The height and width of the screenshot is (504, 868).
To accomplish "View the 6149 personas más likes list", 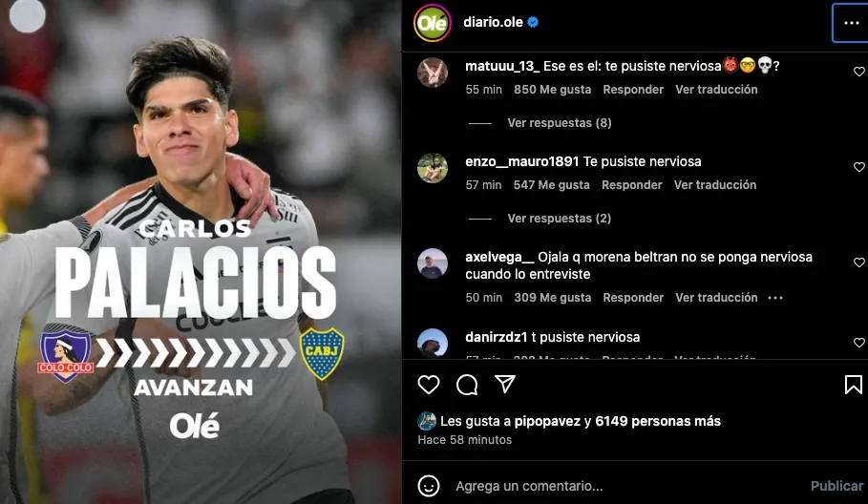I will (658, 421).
